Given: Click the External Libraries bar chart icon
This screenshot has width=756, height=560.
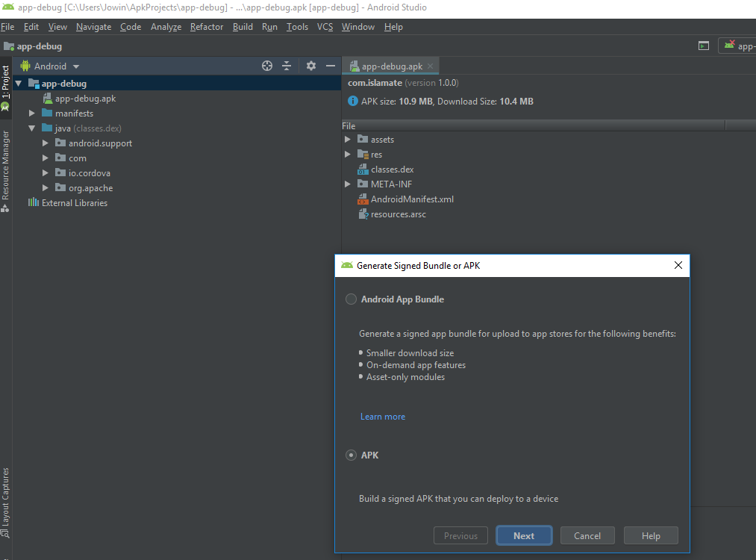Looking at the screenshot, I should pos(34,202).
